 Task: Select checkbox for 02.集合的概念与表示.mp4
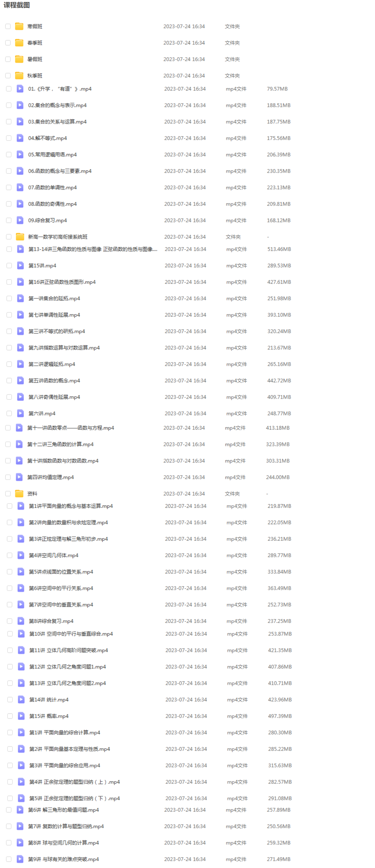pyautogui.click(x=9, y=106)
